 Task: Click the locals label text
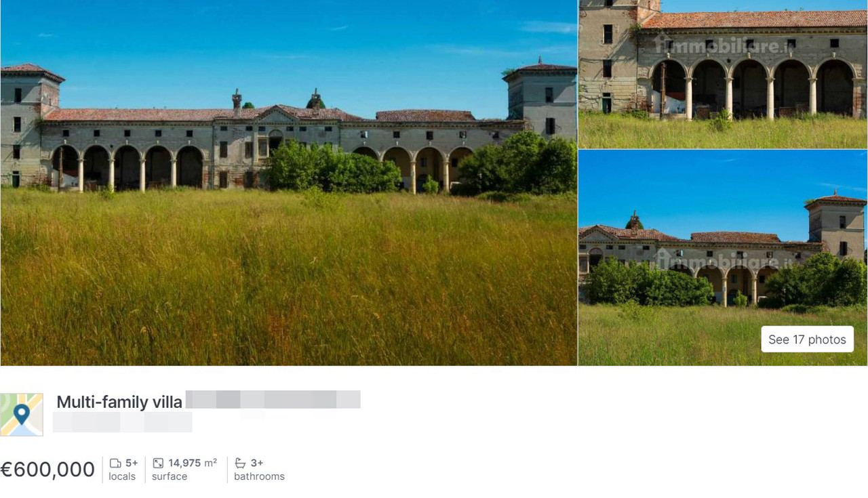[122, 476]
